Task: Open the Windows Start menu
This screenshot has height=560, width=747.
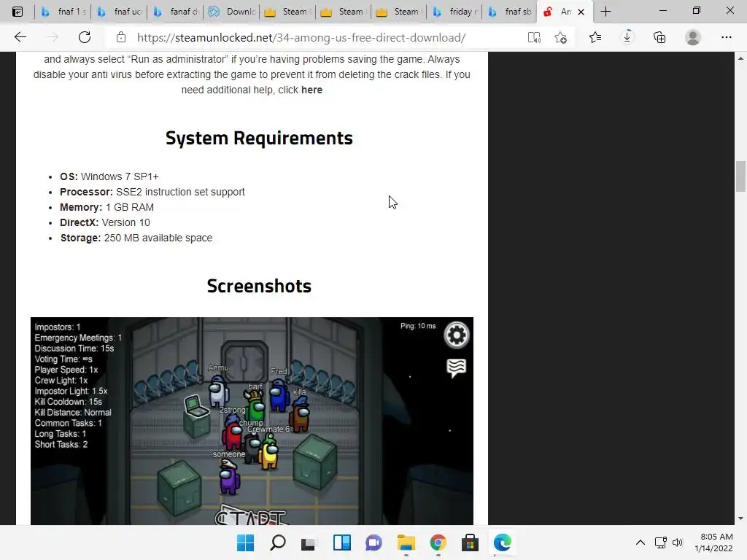Action: point(245,542)
